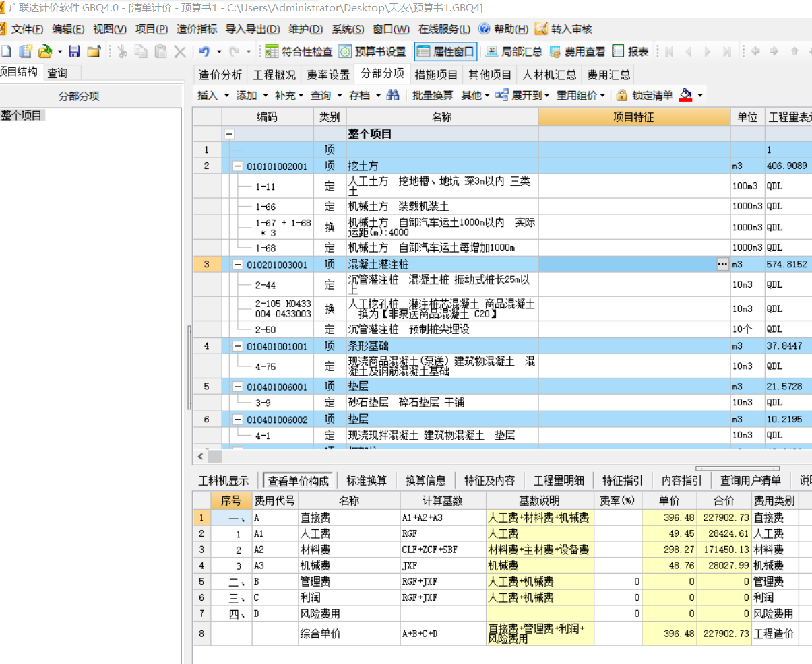Viewport: 812px width, 664px height.
Task: Click the Undo arrow icon
Action: pyautogui.click(x=205, y=52)
